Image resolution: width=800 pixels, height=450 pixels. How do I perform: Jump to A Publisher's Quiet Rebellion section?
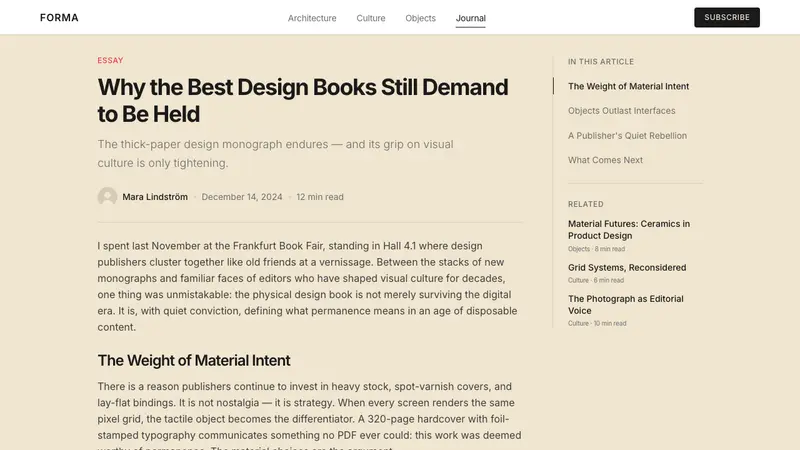(x=627, y=136)
